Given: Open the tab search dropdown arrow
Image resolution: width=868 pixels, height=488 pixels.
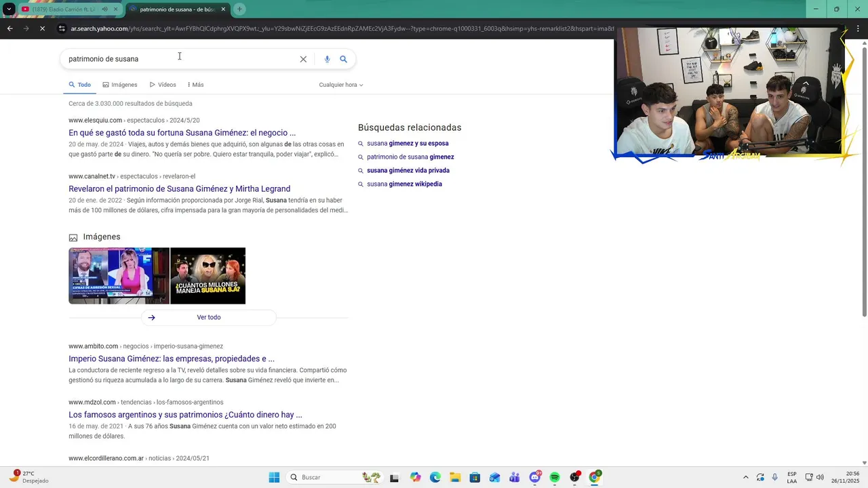Looking at the screenshot, I should pyautogui.click(x=9, y=9).
